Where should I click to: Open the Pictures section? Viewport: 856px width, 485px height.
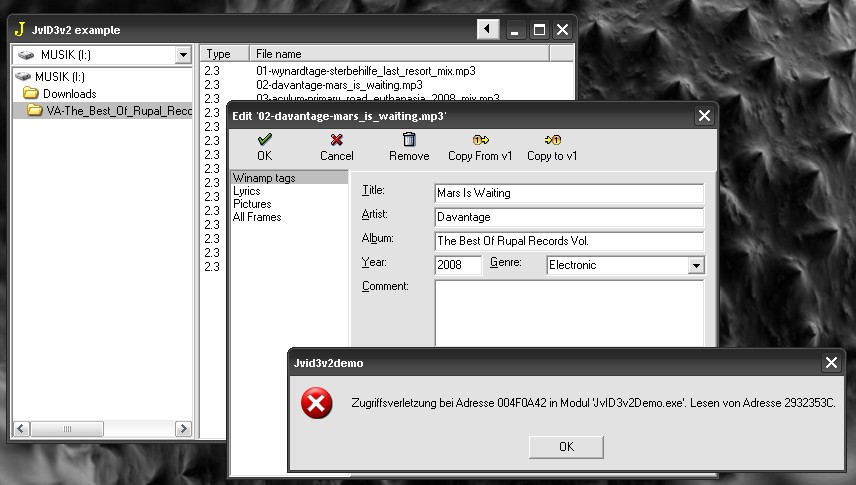[252, 204]
